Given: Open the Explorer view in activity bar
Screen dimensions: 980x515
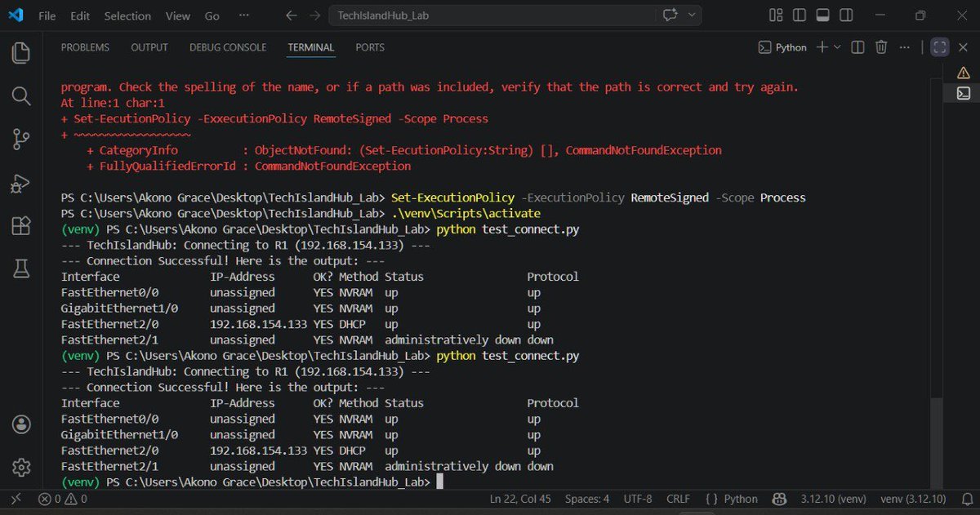Looking at the screenshot, I should pyautogui.click(x=21, y=54).
